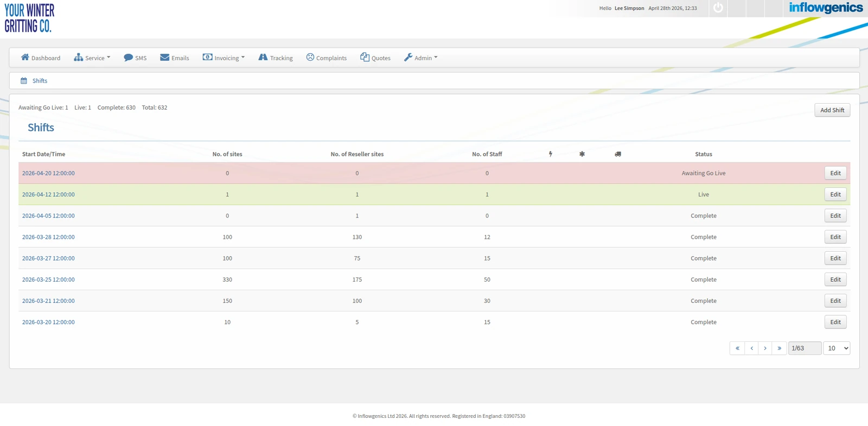
Task: Click the 175 reseller sites cell
Action: tap(357, 279)
